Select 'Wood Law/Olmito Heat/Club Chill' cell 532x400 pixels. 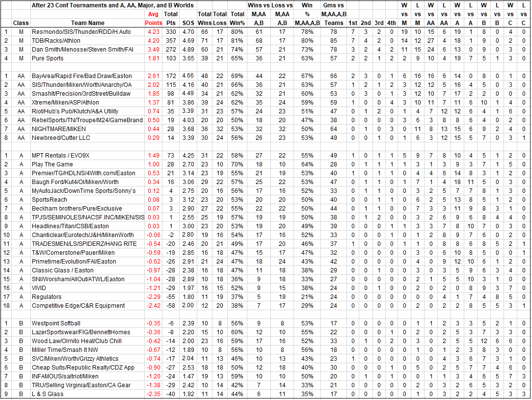pyautogui.click(x=87, y=341)
